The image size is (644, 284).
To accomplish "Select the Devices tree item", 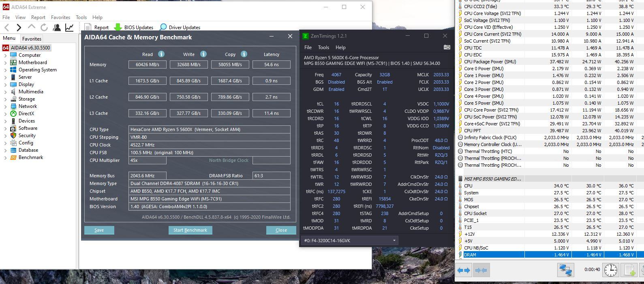I will click(26, 121).
